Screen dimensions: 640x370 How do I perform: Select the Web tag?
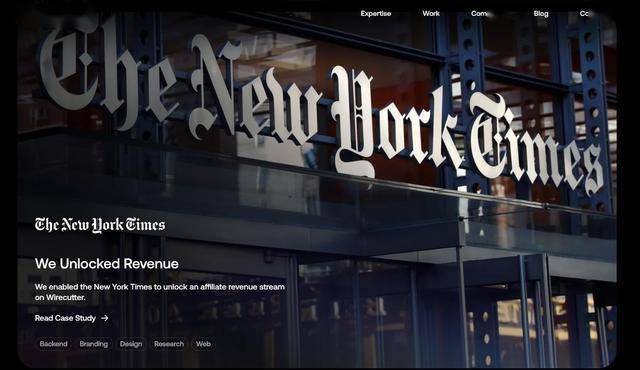(203, 344)
